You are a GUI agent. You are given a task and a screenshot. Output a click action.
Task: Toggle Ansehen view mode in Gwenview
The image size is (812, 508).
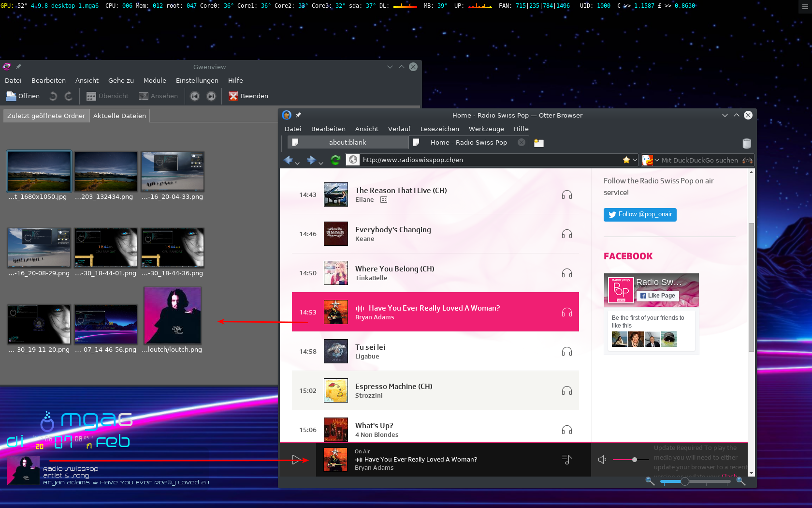158,96
